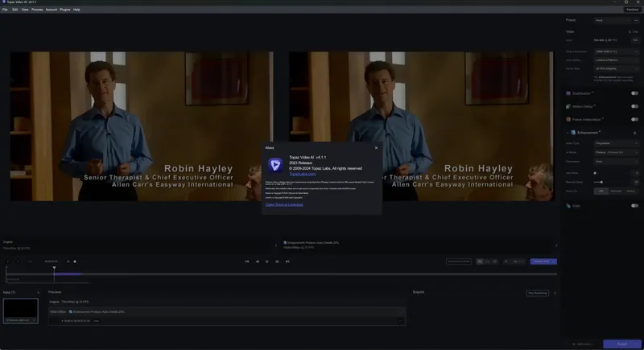Open the Preset dropdown
Screen dimensions: 644x350
point(612,20)
